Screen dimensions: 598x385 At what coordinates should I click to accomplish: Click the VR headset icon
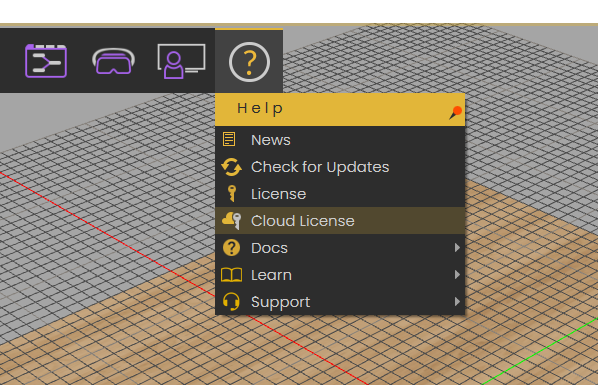pos(113,61)
